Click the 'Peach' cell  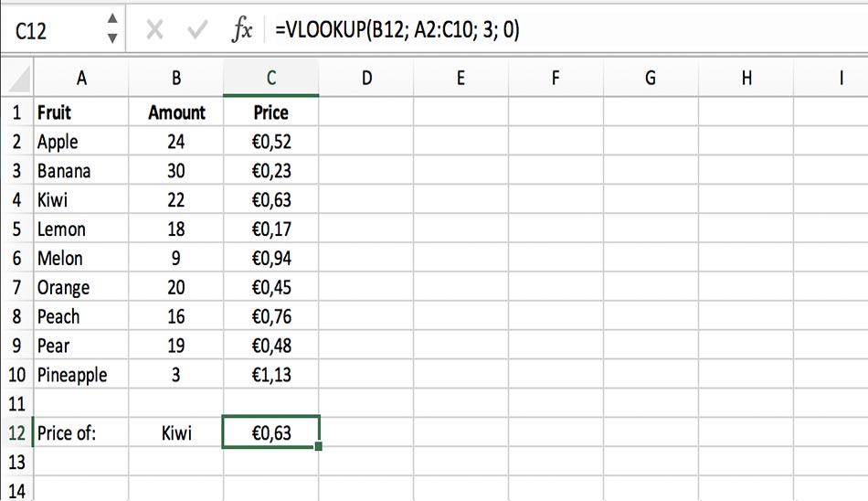click(x=81, y=316)
